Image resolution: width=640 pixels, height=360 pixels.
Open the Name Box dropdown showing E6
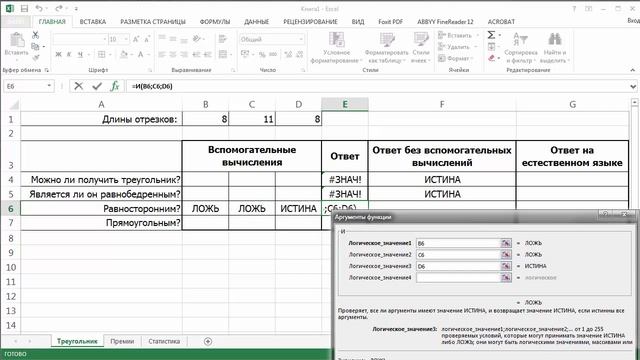pyautogui.click(x=49, y=86)
